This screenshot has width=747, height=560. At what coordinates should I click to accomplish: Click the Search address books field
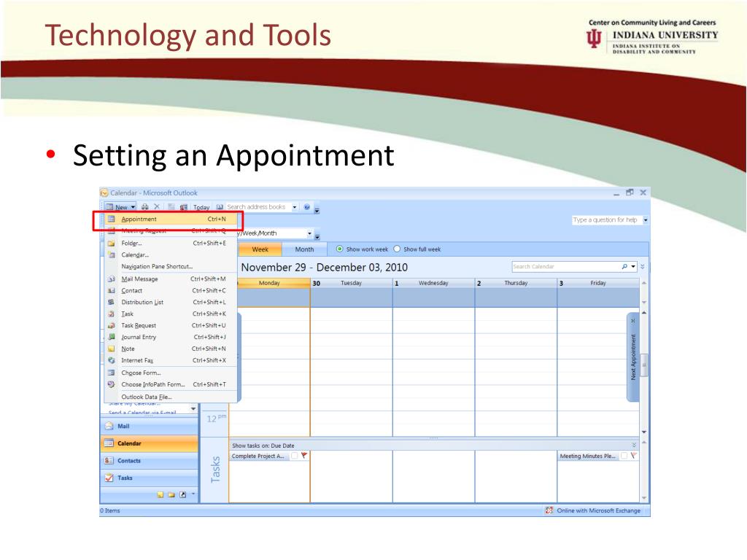pos(258,206)
